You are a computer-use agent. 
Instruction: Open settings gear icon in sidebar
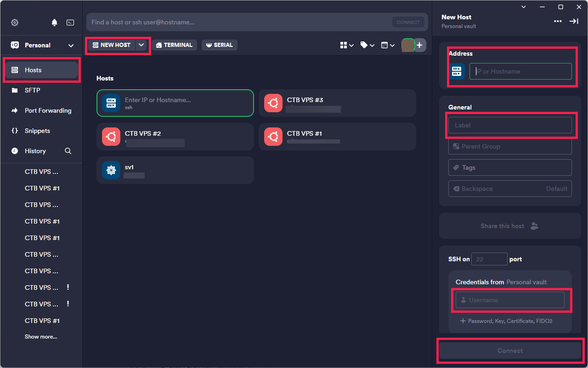click(x=15, y=23)
